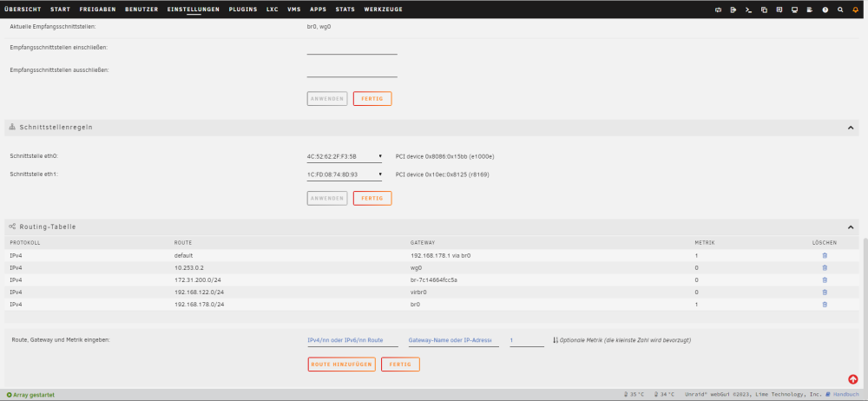This screenshot has width=868, height=401.
Task: Click the METRIK column header
Action: click(704, 243)
